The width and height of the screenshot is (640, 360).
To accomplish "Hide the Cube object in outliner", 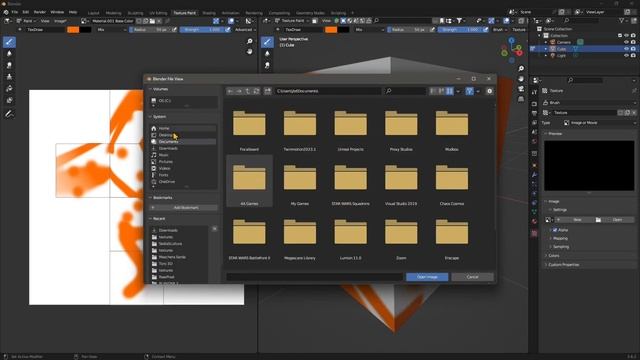I will click(x=626, y=49).
